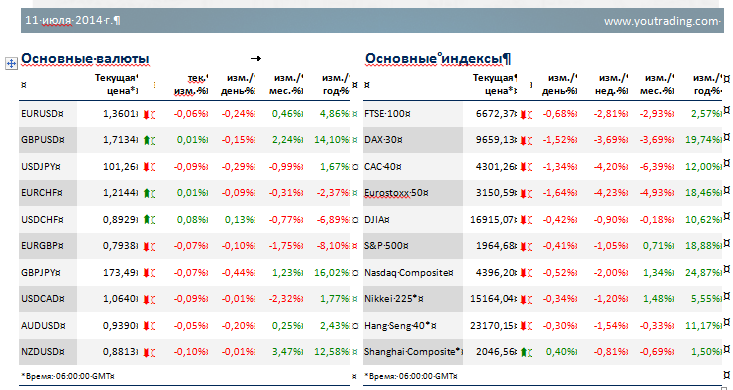This screenshot has height=390, width=733.
Task: Select the Основные индексы heading
Action: click(434, 59)
